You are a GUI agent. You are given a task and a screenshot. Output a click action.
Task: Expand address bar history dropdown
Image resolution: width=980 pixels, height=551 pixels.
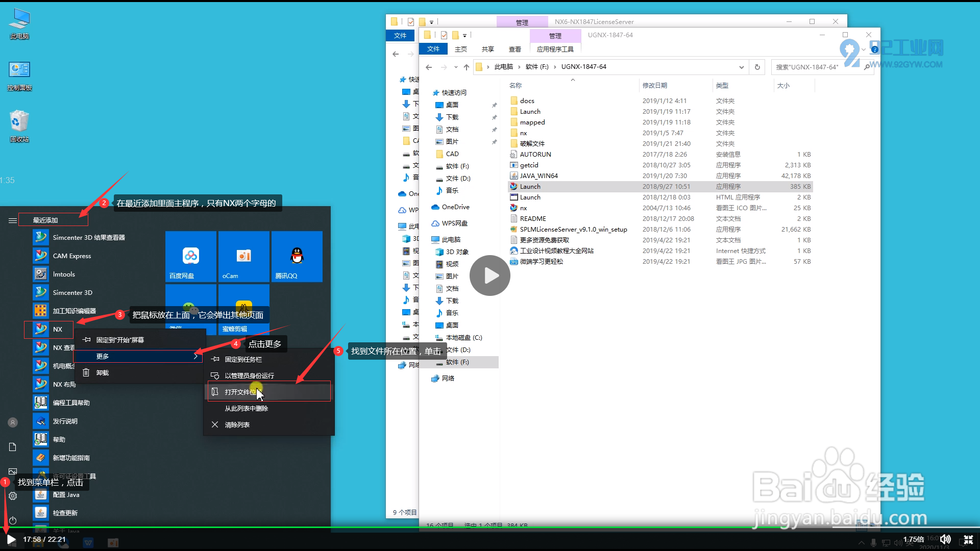tap(741, 67)
